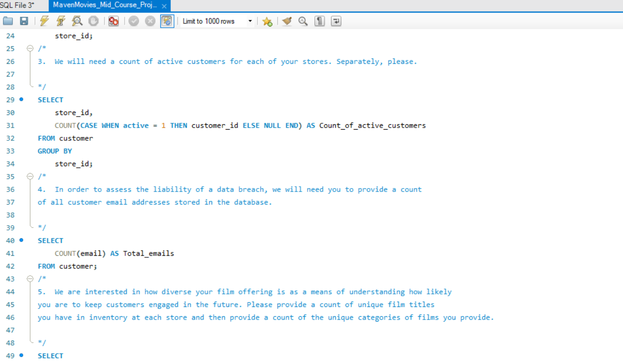
Task: Click the CASE WHEN active expression on line 31
Action: pos(115,125)
